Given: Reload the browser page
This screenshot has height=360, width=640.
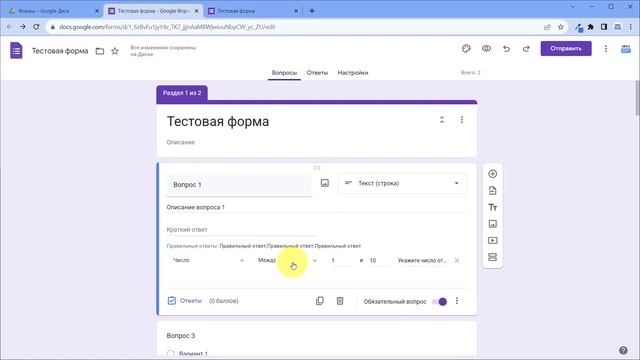Looking at the screenshot, I should tap(36, 27).
